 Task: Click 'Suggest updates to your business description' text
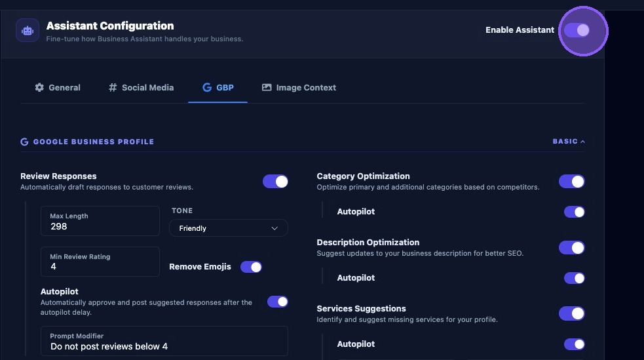(420, 253)
